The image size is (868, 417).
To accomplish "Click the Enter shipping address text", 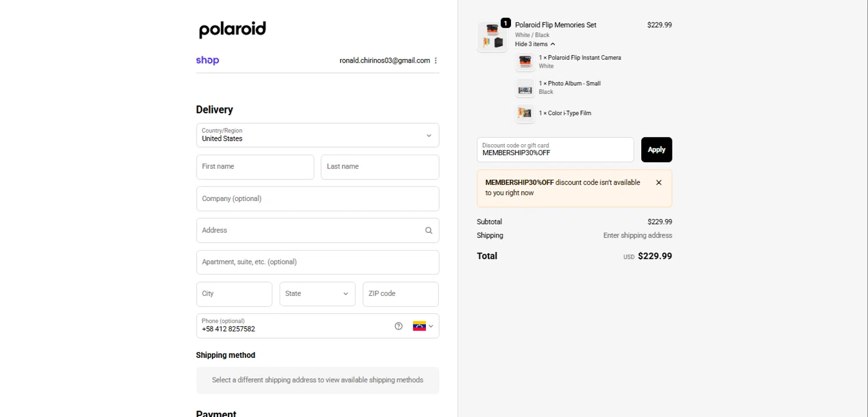I will point(638,236).
